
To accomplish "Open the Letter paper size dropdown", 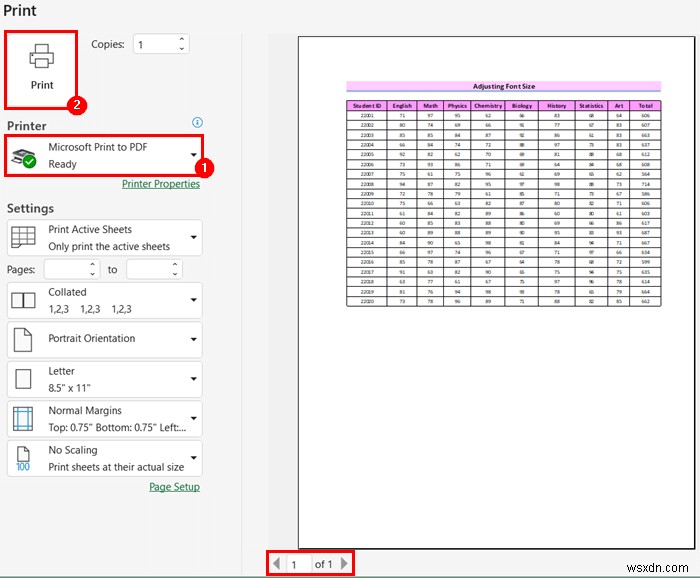I will [x=104, y=379].
